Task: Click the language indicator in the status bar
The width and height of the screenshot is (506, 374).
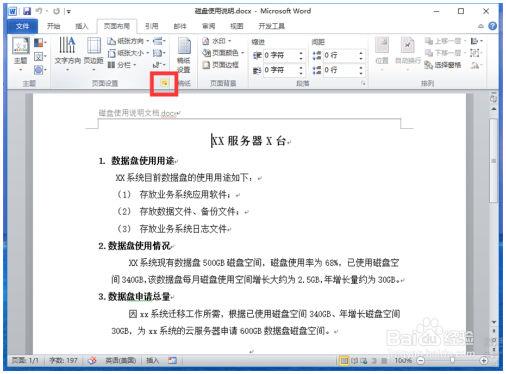Action: [x=120, y=360]
